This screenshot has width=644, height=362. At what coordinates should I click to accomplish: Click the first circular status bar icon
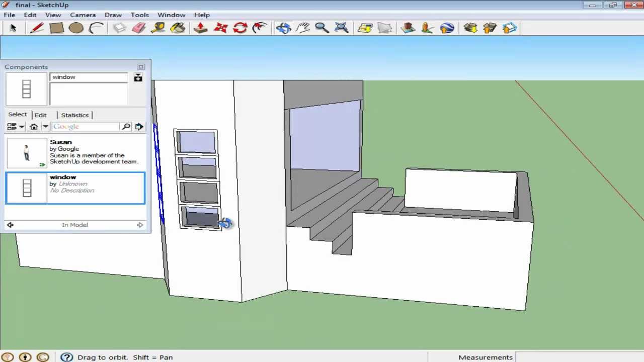pyautogui.click(x=8, y=357)
